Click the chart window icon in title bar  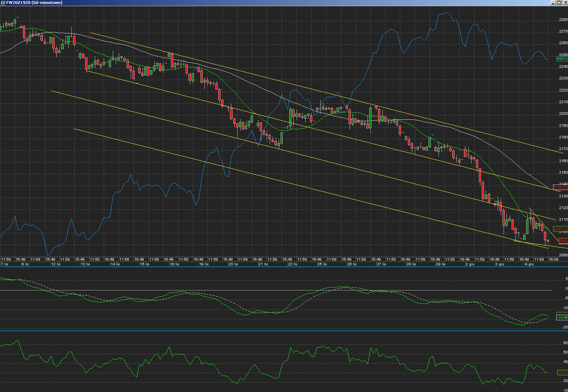[3, 3]
